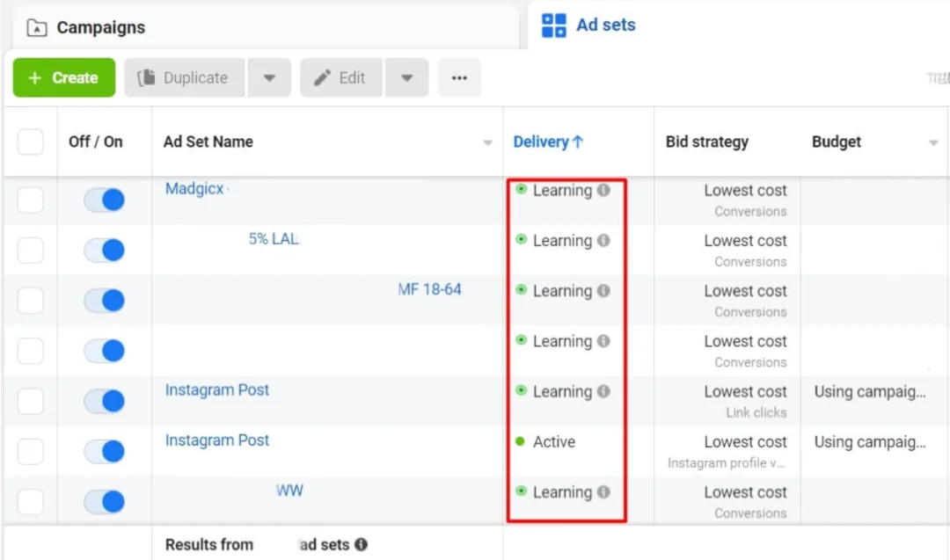Click Lowest cost in the WW row

[x=745, y=492]
